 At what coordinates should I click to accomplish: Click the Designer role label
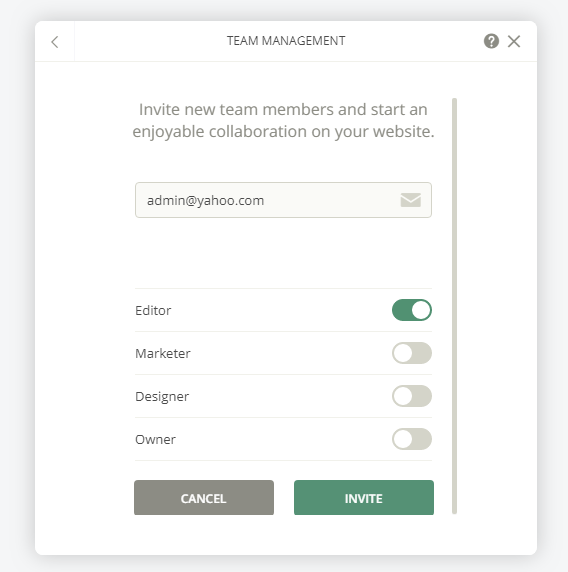(x=162, y=397)
